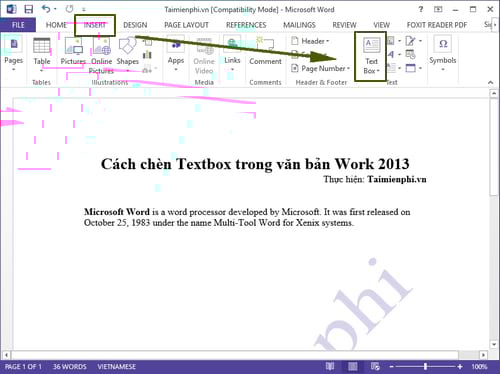Add a Signature Line
The width and height of the screenshot is (500, 374).
click(410, 41)
